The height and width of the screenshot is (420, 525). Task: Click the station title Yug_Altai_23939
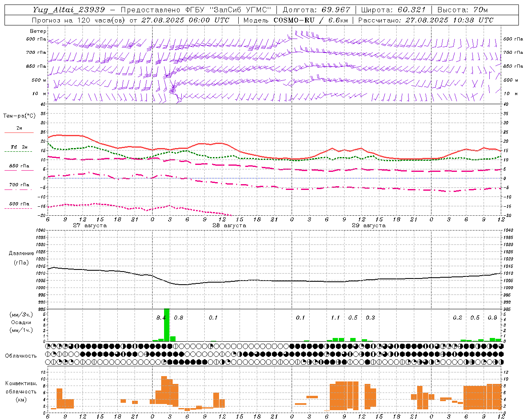click(69, 10)
